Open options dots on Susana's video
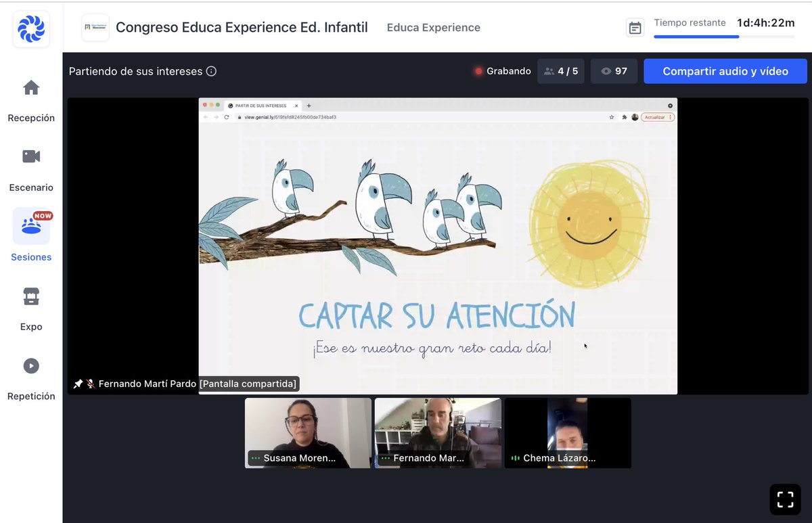Screen dimensions: 812x523 256,458
